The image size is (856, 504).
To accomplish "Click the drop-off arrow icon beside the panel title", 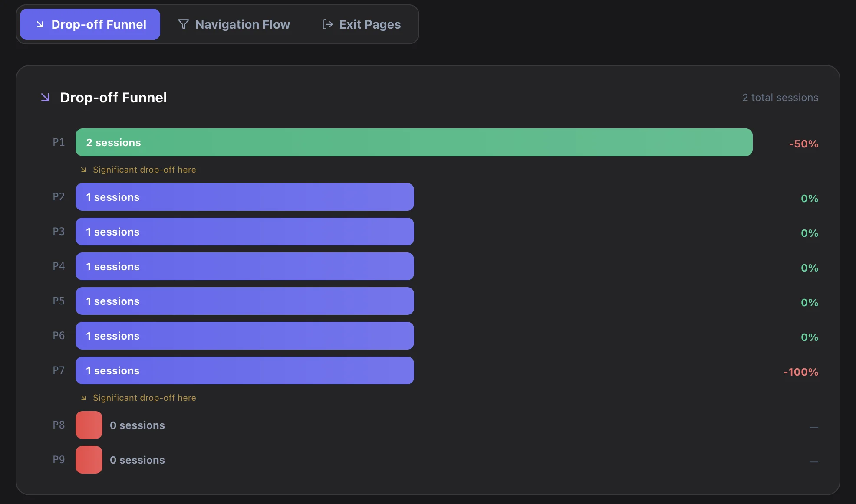I will (45, 97).
